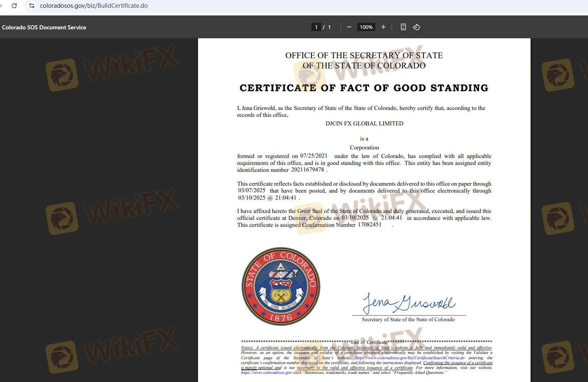Click the zoom in plus icon
The width and height of the screenshot is (588, 382).
[x=383, y=27]
